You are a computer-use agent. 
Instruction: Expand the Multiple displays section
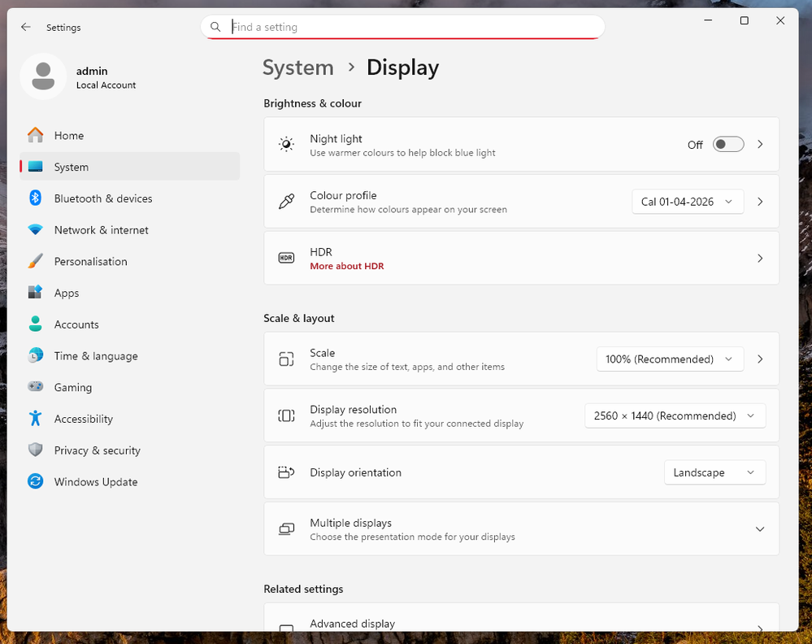coord(759,529)
